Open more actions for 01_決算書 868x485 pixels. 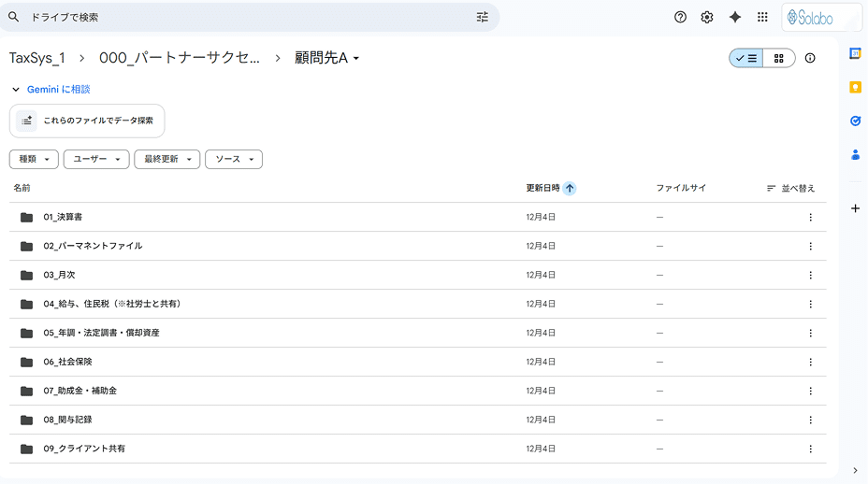click(810, 217)
